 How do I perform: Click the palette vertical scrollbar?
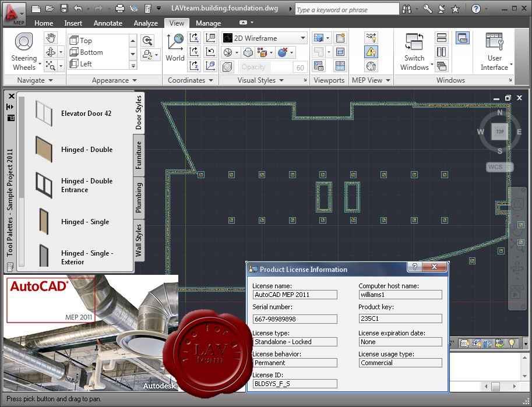pos(22,182)
